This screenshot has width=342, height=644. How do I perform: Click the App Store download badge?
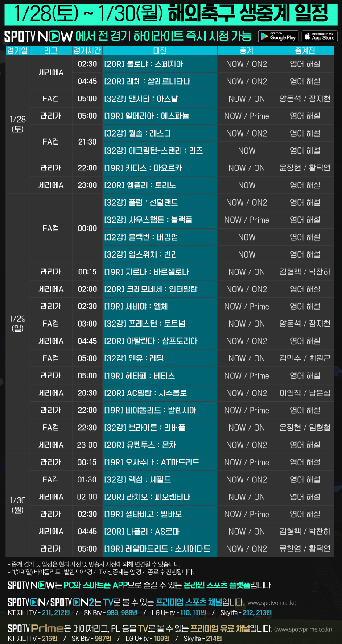tap(319, 36)
